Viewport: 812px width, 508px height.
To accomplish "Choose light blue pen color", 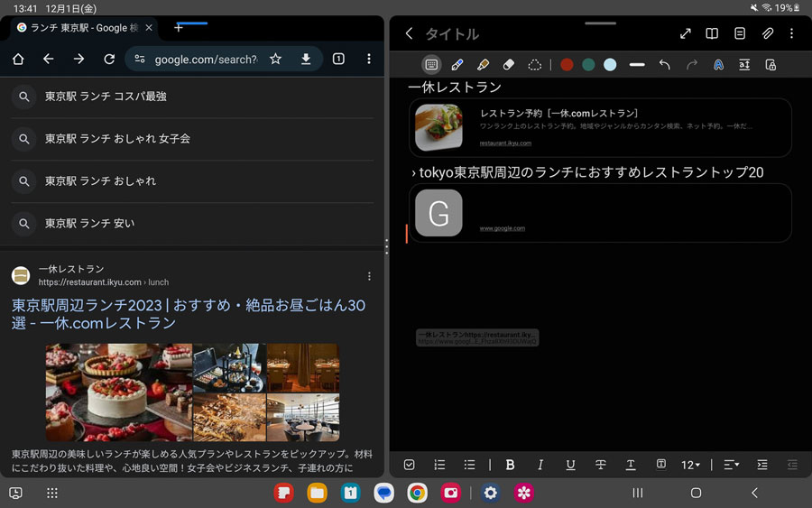I will 610,65.
